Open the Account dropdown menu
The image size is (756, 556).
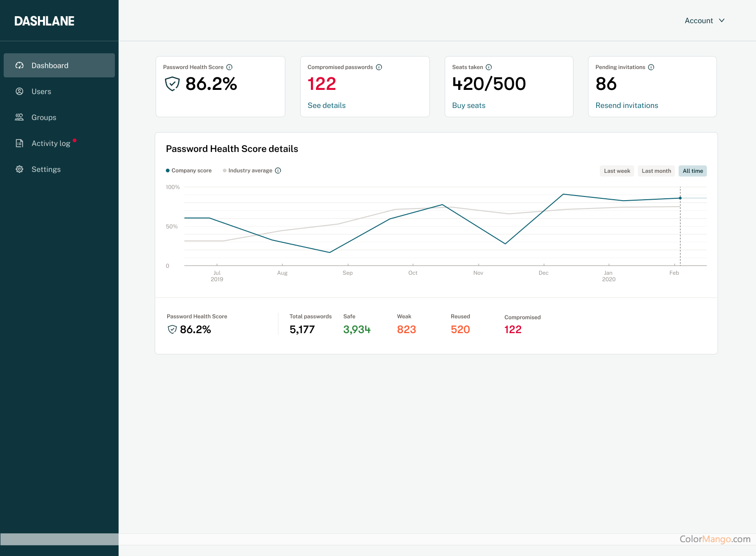704,20
